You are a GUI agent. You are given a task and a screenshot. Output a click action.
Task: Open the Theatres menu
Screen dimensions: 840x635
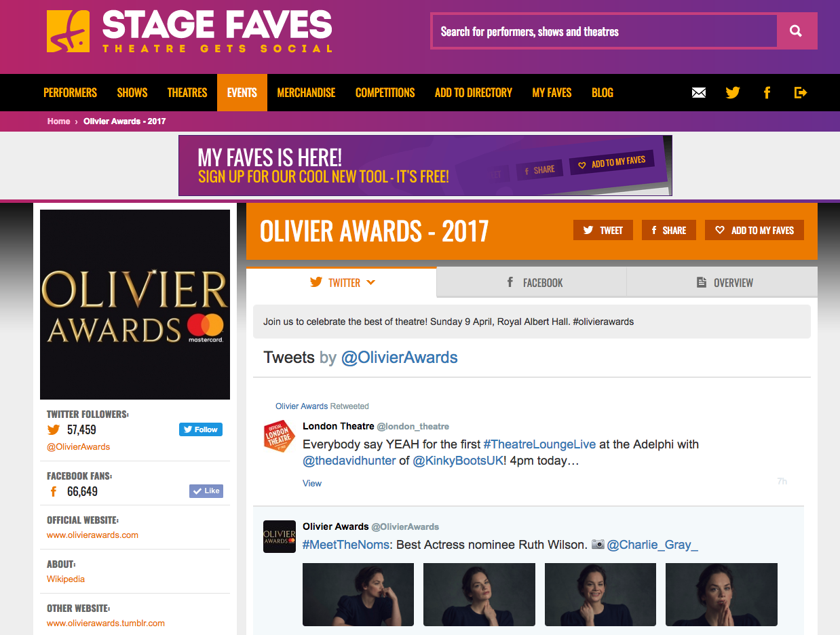[x=187, y=93]
